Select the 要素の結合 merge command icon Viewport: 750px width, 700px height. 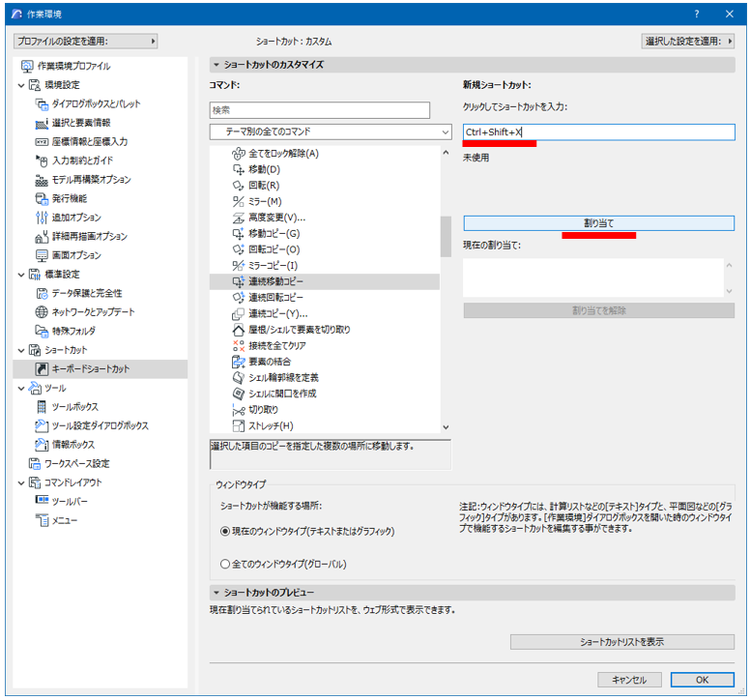pyautogui.click(x=238, y=362)
